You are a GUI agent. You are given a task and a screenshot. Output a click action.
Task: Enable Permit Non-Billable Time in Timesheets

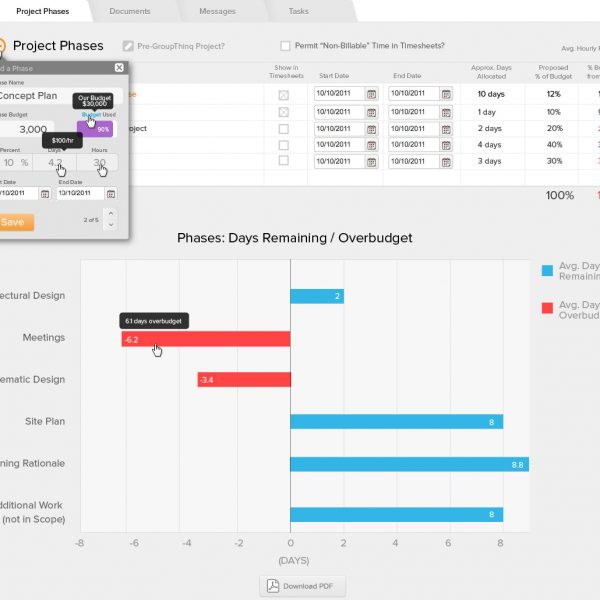285,46
